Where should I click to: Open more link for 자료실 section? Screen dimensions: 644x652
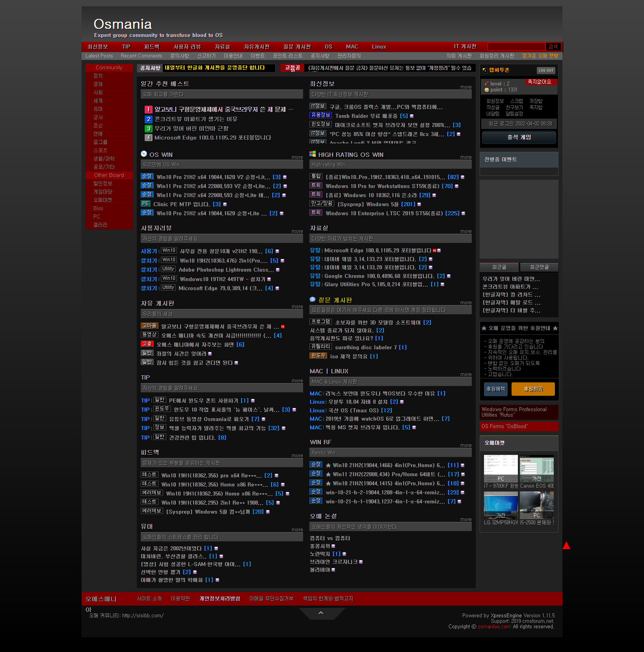point(466,231)
